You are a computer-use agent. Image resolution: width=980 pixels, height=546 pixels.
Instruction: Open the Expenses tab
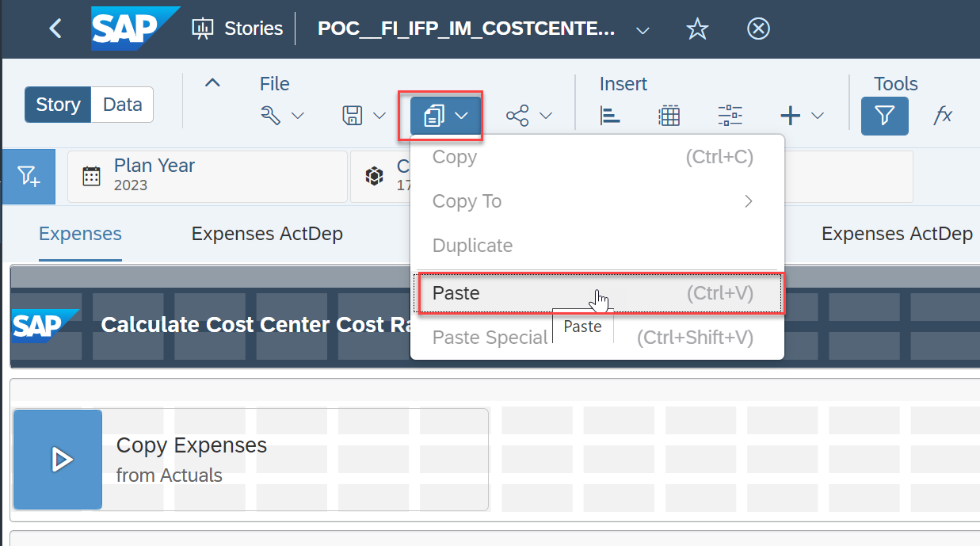pyautogui.click(x=80, y=234)
